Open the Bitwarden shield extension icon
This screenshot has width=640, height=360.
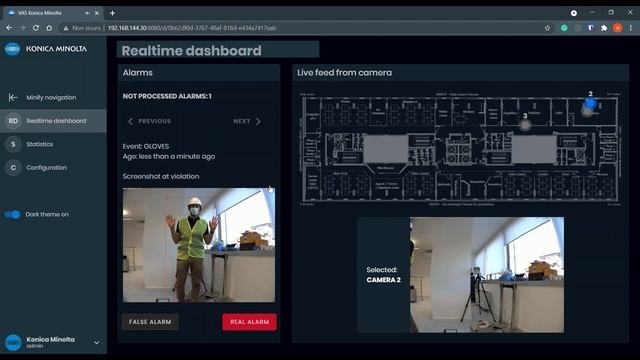pos(591,28)
